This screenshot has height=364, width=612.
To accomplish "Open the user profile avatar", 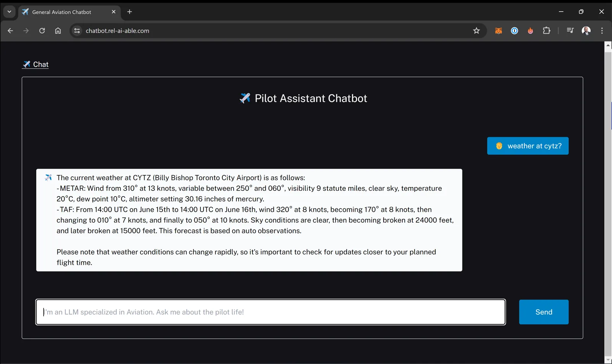I will click(x=586, y=31).
